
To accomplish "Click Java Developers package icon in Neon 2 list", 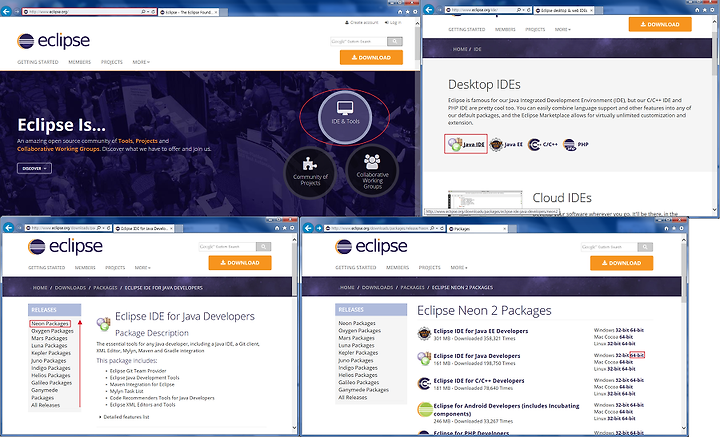I will tap(424, 358).
